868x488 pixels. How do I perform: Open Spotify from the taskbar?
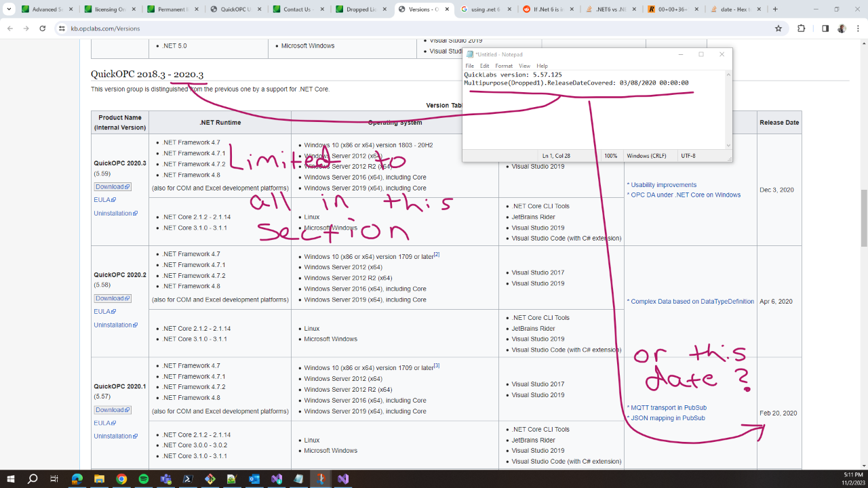[144, 479]
